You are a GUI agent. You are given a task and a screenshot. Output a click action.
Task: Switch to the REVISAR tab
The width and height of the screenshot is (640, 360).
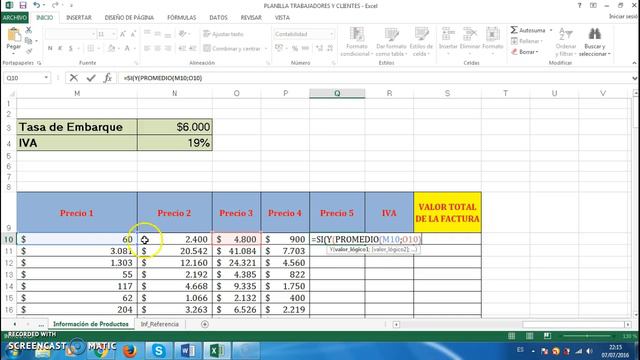coord(251,18)
